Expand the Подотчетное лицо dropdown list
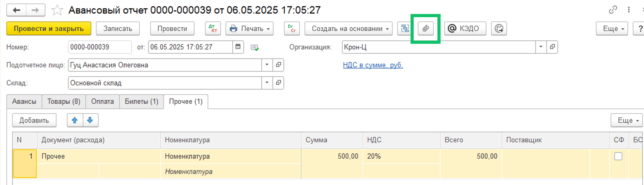 [x=267, y=65]
